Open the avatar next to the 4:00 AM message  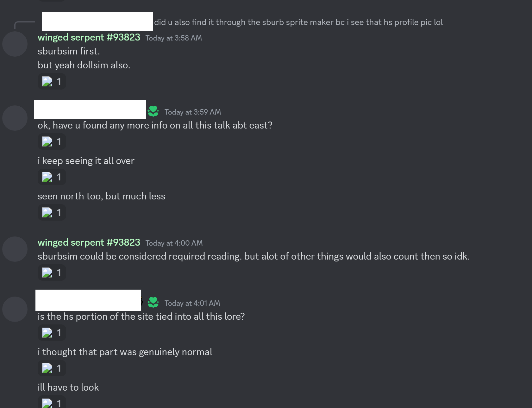15,249
